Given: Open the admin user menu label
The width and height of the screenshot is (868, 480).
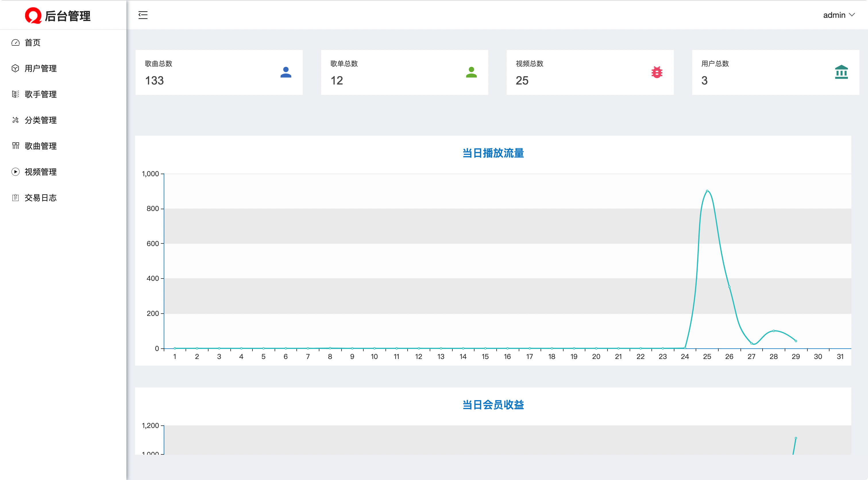Looking at the screenshot, I should [x=834, y=15].
